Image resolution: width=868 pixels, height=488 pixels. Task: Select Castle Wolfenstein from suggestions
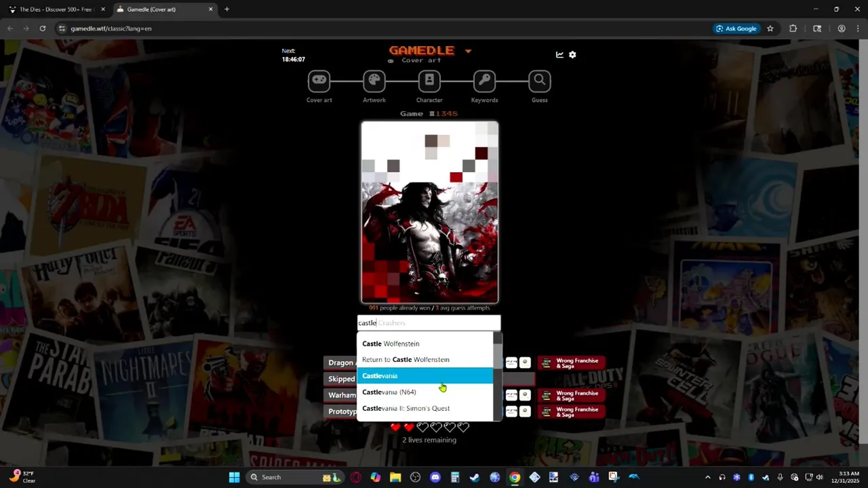[425, 344]
